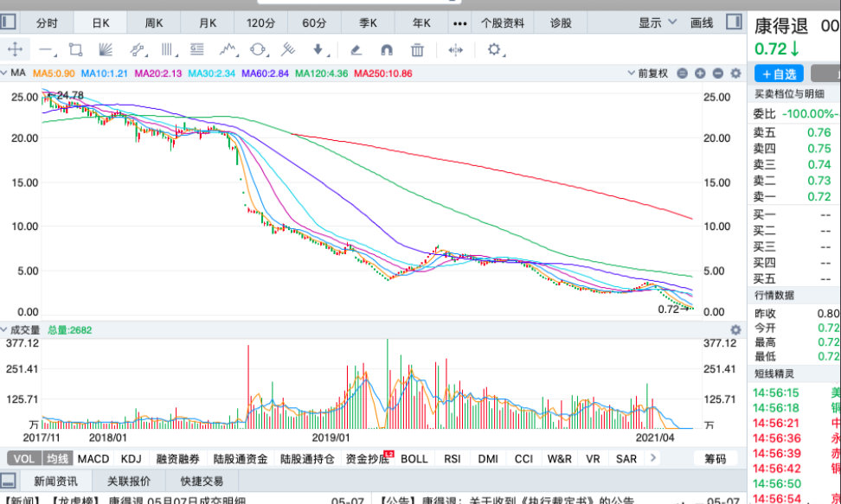Screen dimensions: 841x504
Task: Open the 显示 display options dropdown
Action: pos(652,23)
